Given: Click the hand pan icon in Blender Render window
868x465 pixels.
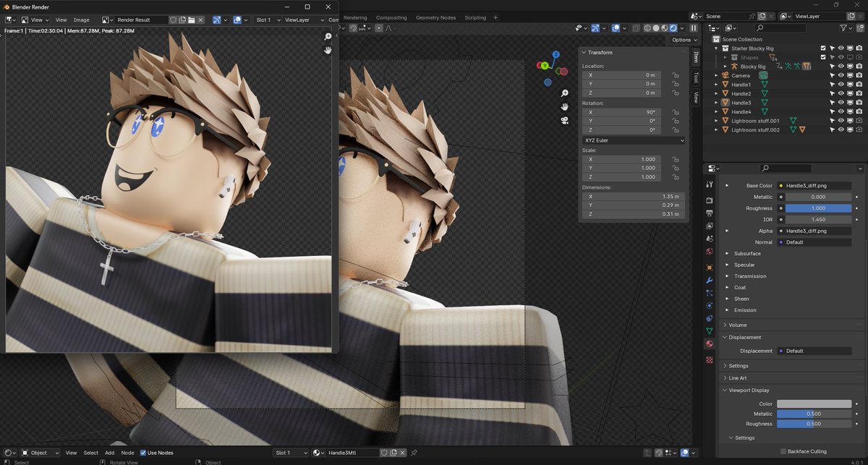Looking at the screenshot, I should (x=328, y=50).
